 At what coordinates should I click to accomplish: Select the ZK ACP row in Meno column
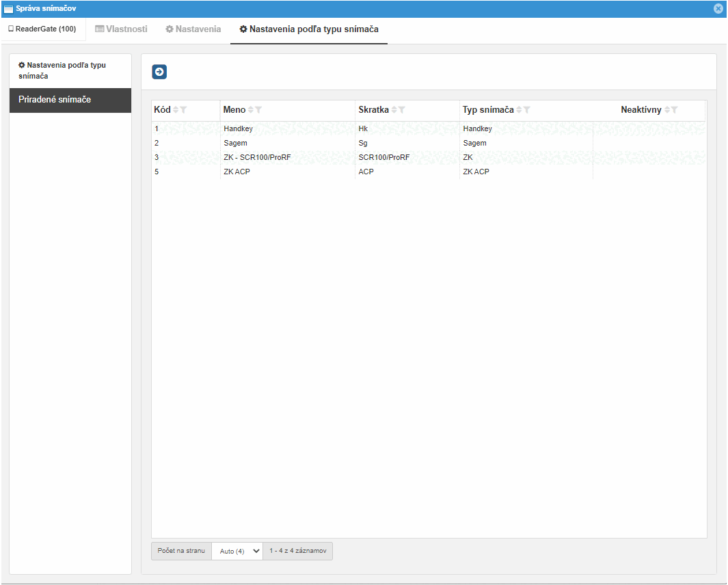[x=237, y=172]
